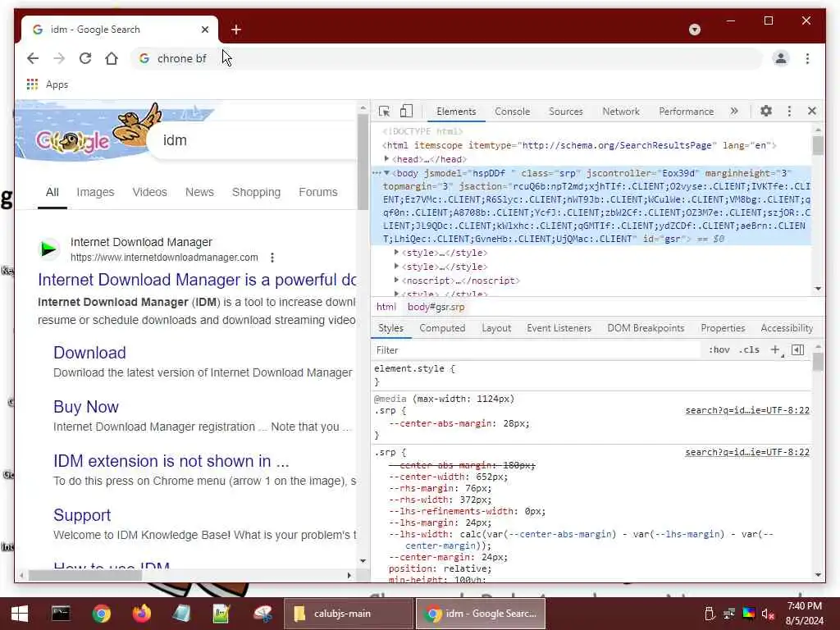
Task: Open the Buy Now sitelink
Action: pyautogui.click(x=85, y=407)
